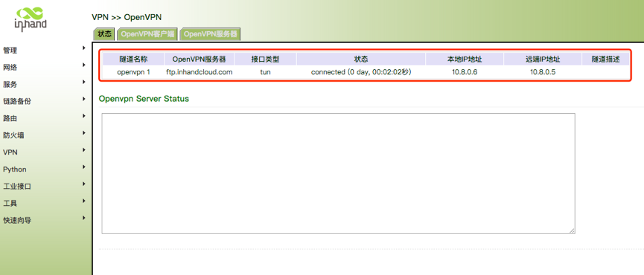
Task: Switch to the 状态 tab
Action: [x=105, y=34]
